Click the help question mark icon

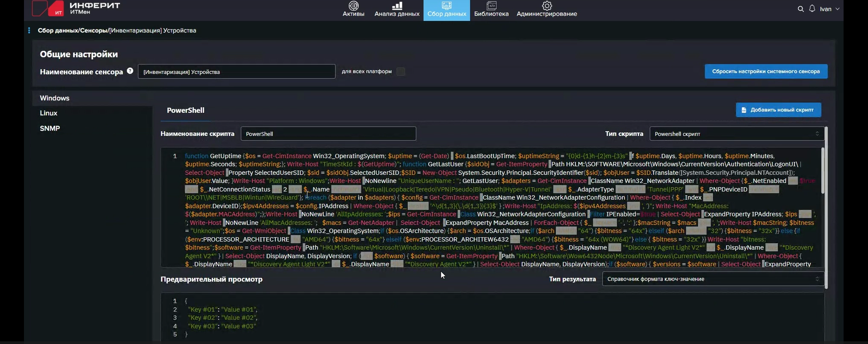coord(130,71)
